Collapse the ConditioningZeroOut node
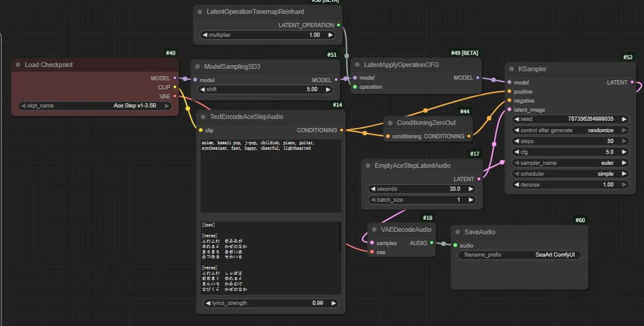Image resolution: width=644 pixels, height=326 pixels. 390,123
